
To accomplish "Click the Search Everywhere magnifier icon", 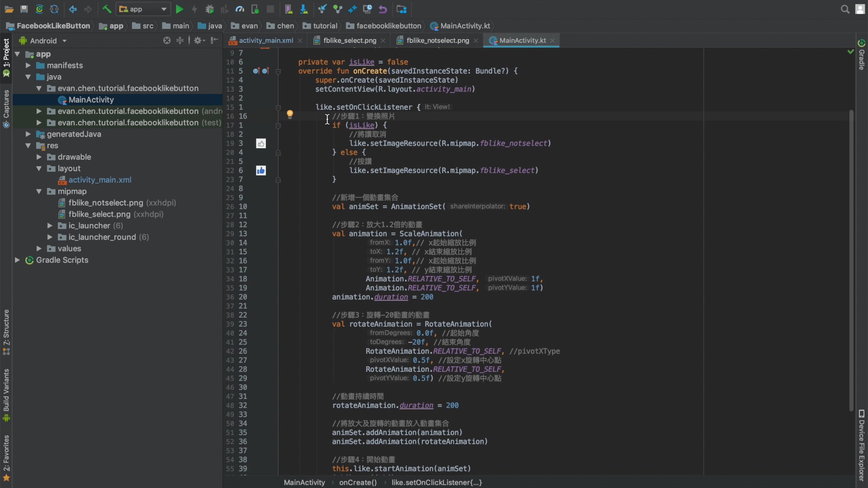I will click(x=844, y=9).
